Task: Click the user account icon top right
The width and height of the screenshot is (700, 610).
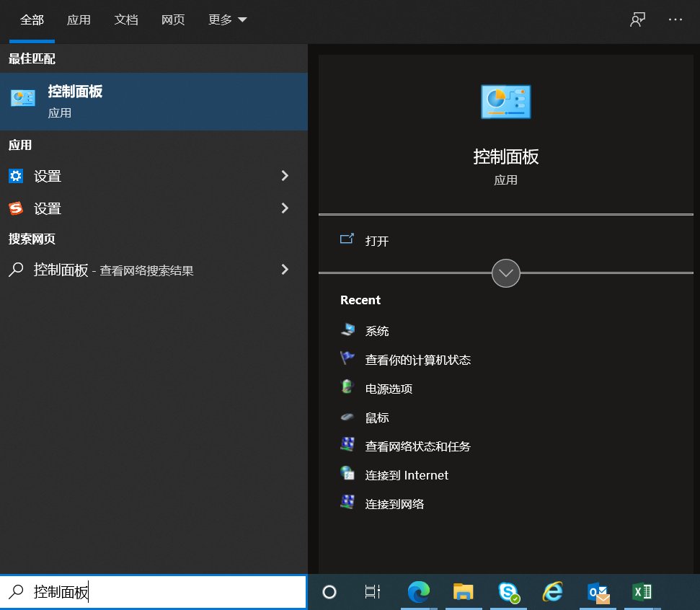Action: [637, 19]
